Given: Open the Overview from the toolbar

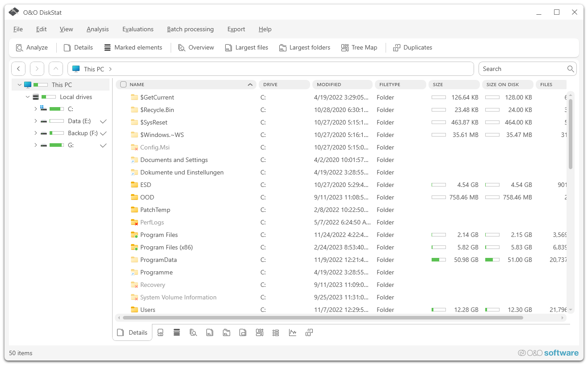Looking at the screenshot, I should click(196, 47).
